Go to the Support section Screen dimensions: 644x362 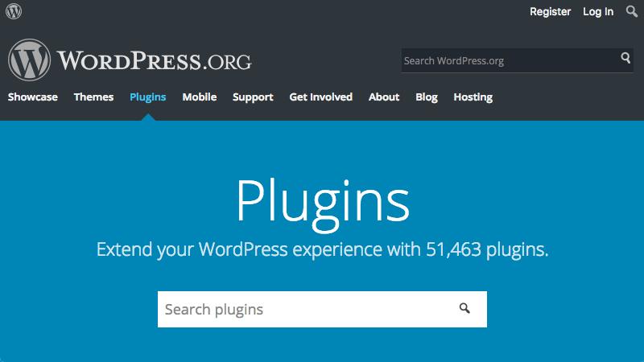[x=253, y=97]
